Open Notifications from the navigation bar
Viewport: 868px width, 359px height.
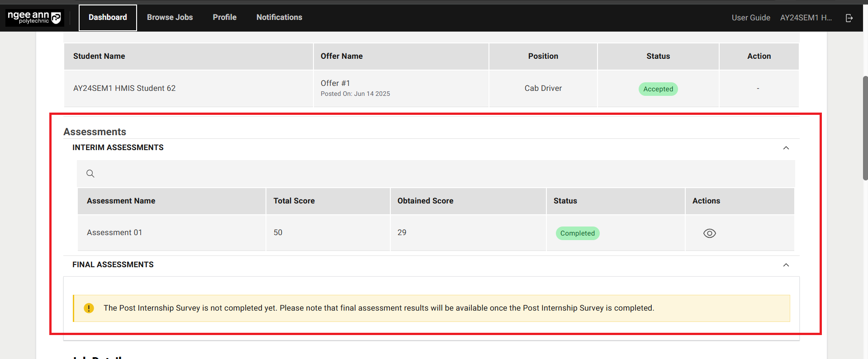(279, 18)
